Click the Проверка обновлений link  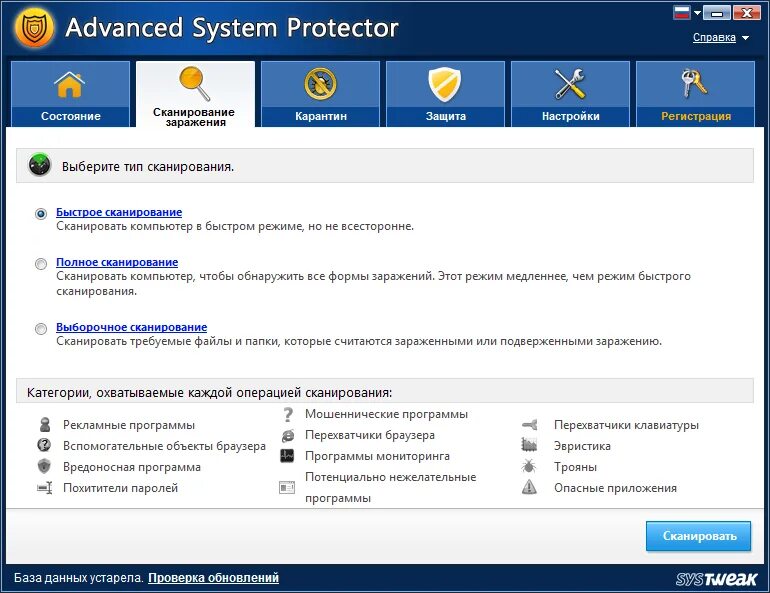pyautogui.click(x=213, y=578)
